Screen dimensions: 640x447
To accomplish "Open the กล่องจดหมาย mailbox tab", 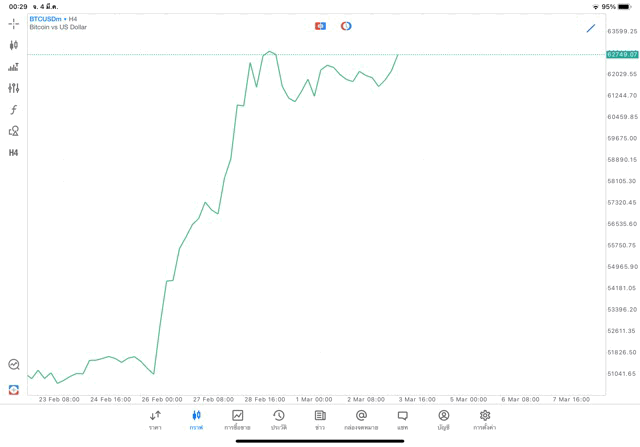I will point(361,420).
